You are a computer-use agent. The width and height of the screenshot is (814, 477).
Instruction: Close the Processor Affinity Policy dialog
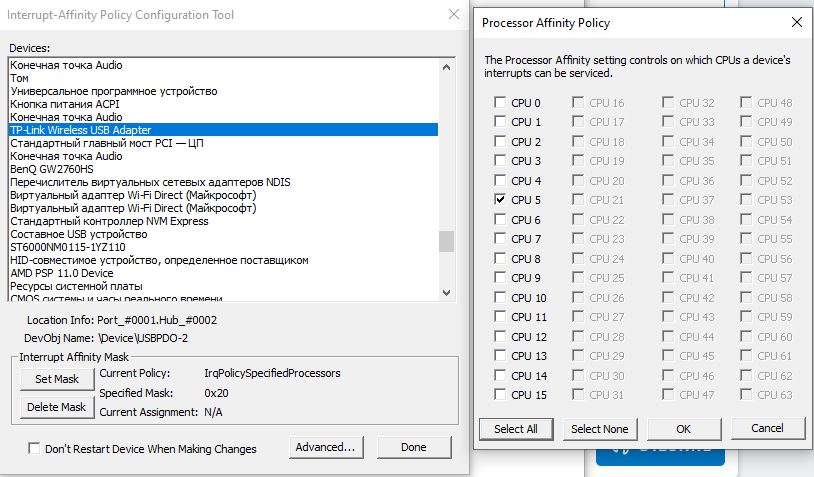click(x=796, y=21)
